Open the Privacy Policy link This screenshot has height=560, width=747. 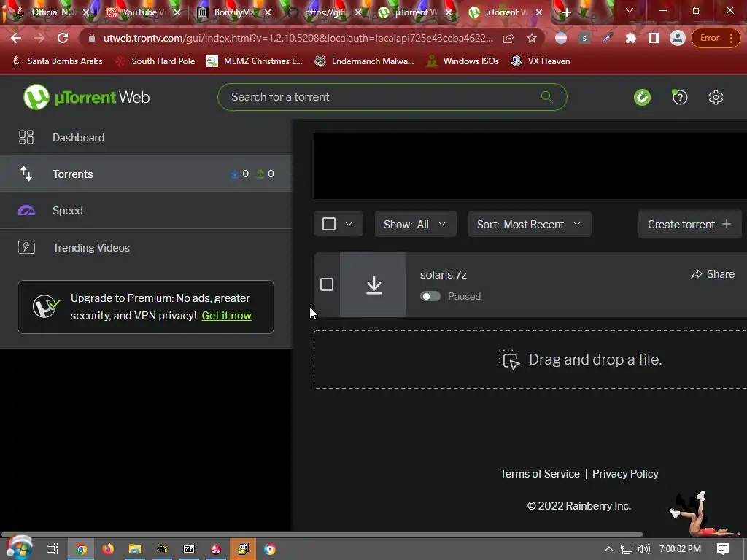pyautogui.click(x=625, y=474)
